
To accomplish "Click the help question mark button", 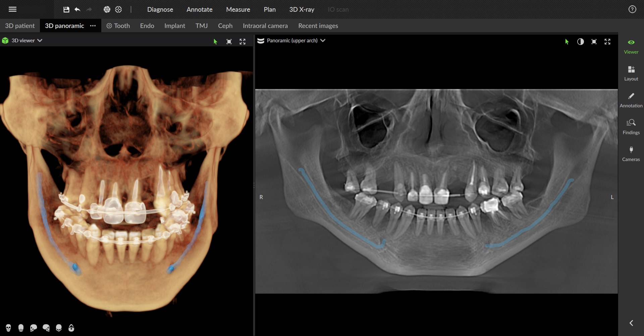I will [632, 9].
